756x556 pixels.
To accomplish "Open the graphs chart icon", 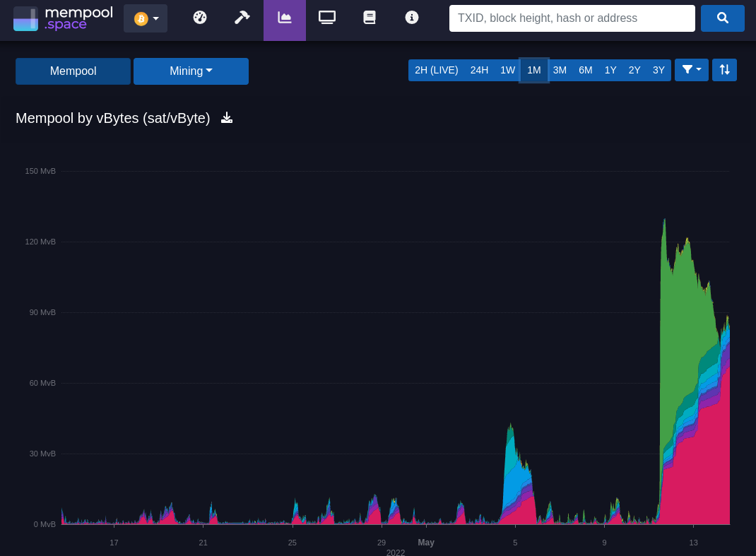I will [x=285, y=18].
